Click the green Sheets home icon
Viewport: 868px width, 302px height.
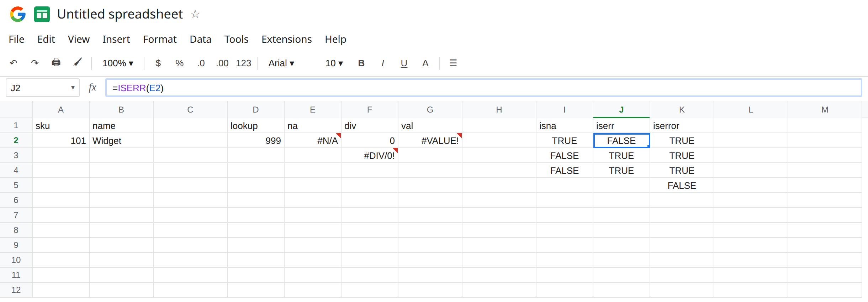[42, 14]
